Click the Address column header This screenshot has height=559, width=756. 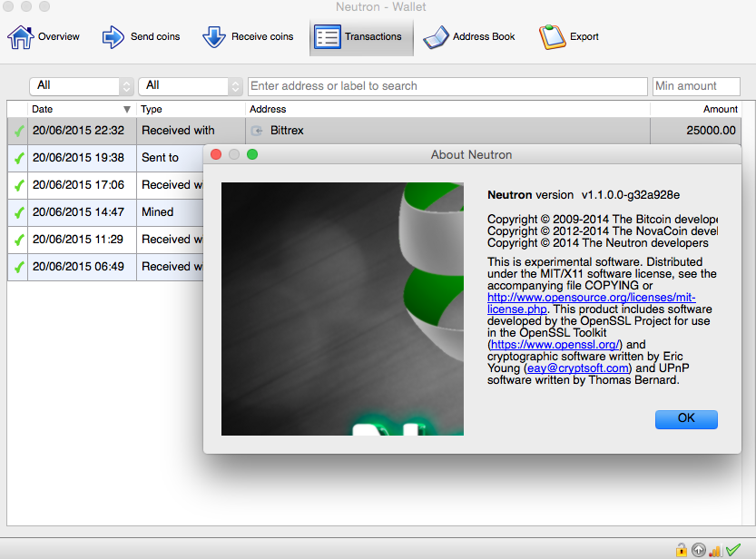coord(448,110)
